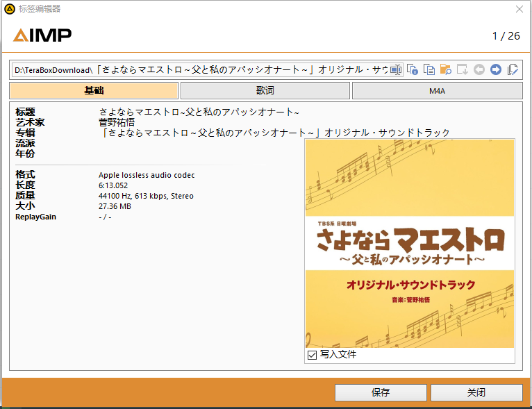Click the empty 流派 genre field

point(194,144)
